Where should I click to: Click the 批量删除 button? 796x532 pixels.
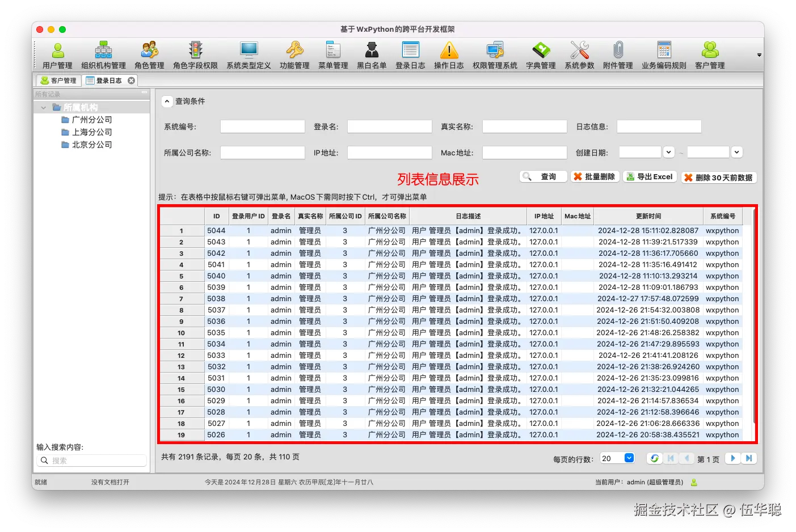[x=594, y=177]
